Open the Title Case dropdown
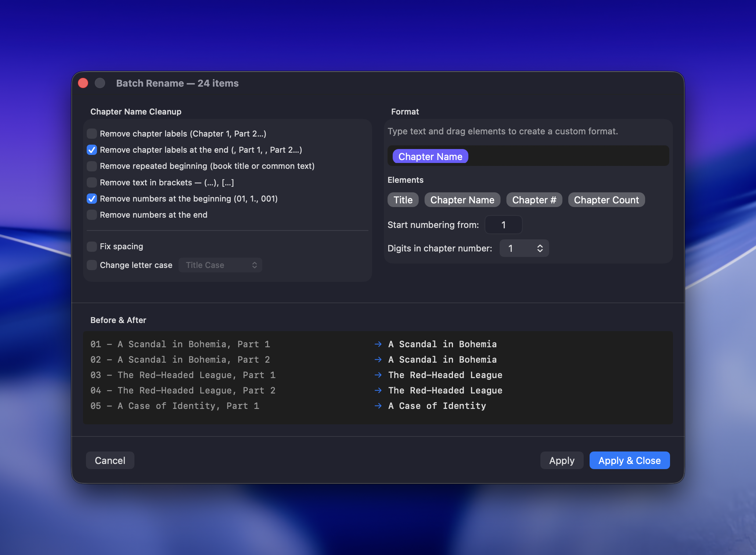This screenshot has height=555, width=756. tap(220, 265)
